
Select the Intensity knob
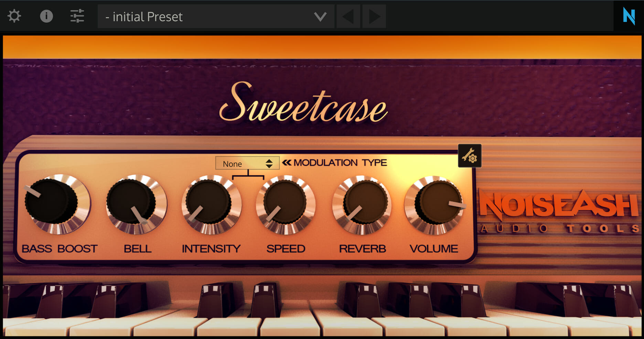pos(211,205)
